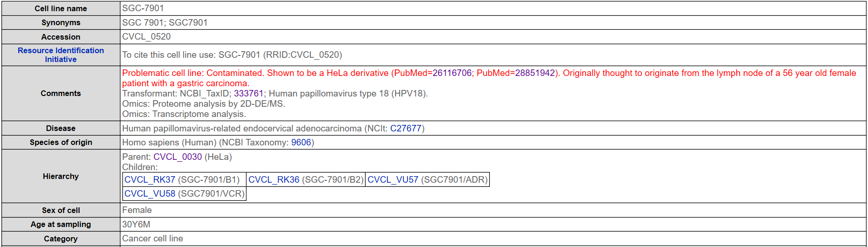This screenshot has width=868, height=247.
Task: Click the Hierarchy row header
Action: (60, 176)
